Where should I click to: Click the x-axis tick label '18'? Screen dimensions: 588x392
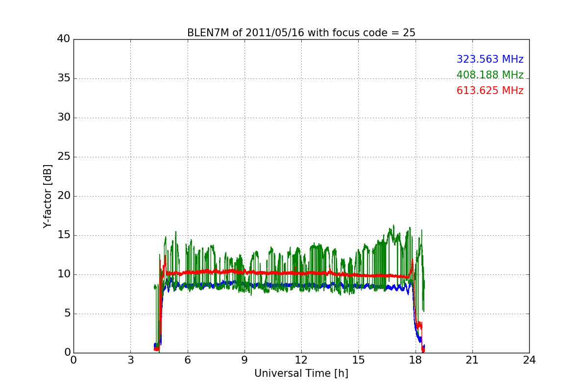point(416,360)
